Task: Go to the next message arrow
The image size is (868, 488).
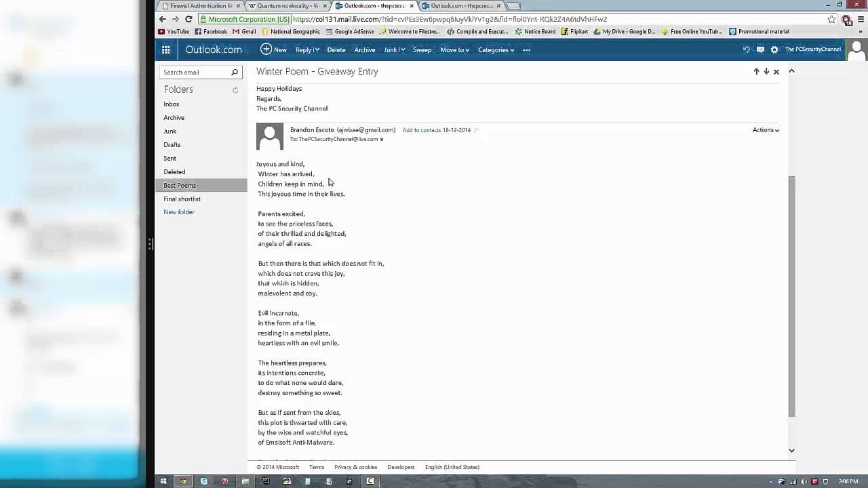Action: pos(766,71)
